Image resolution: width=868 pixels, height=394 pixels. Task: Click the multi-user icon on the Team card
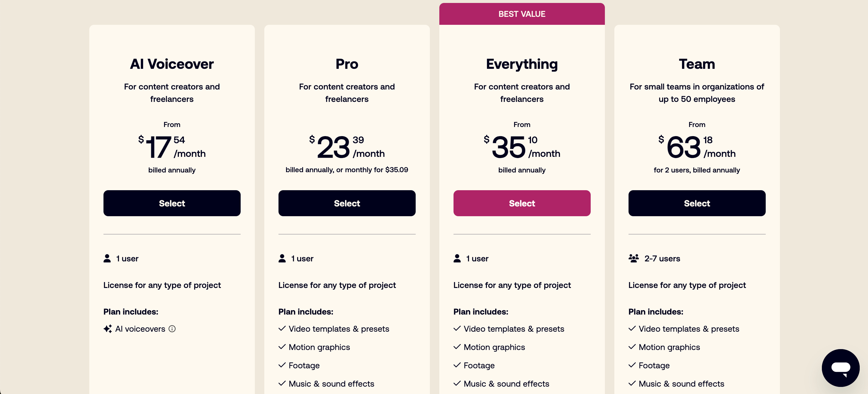click(x=634, y=258)
